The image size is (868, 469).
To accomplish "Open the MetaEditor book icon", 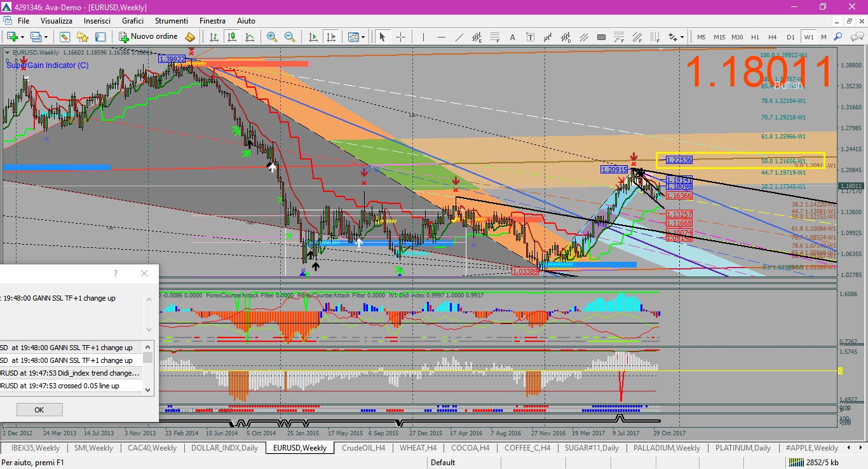I will [x=190, y=37].
